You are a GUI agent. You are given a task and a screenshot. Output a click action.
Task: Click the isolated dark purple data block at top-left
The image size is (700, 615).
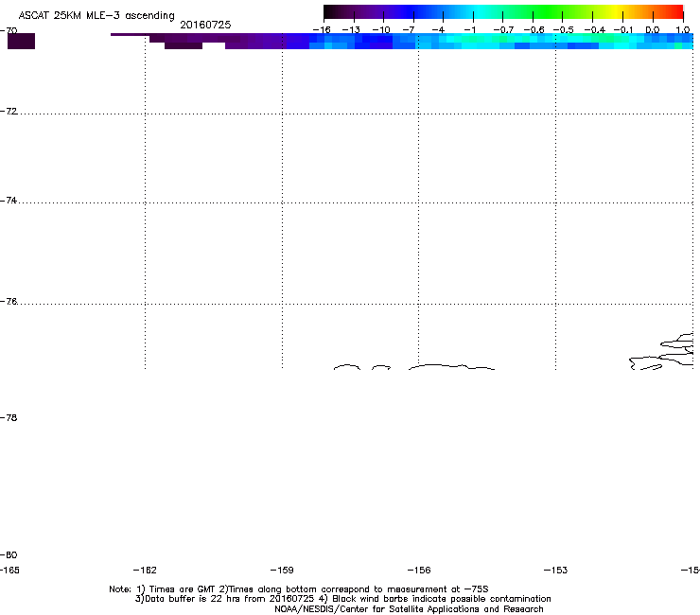coord(21,41)
